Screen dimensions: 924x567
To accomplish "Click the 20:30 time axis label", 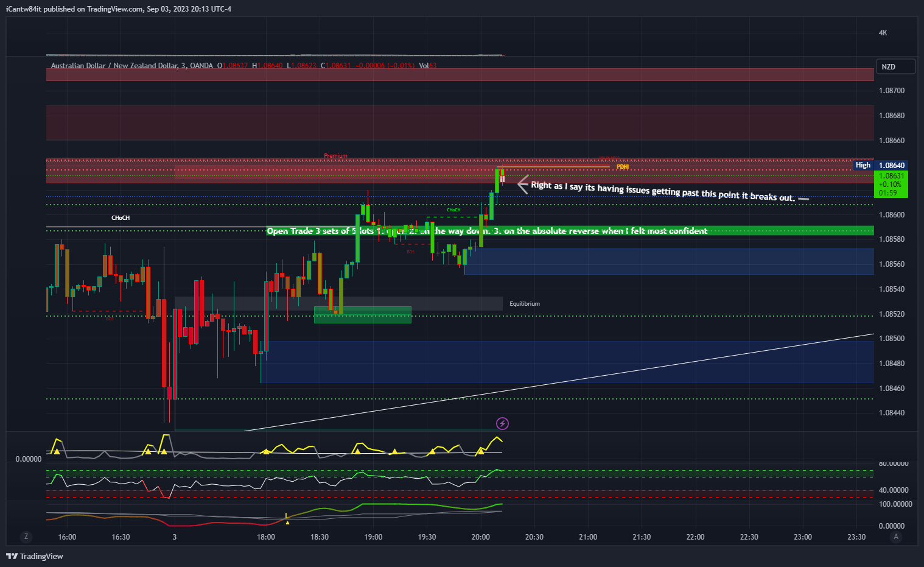I will click(x=534, y=537).
